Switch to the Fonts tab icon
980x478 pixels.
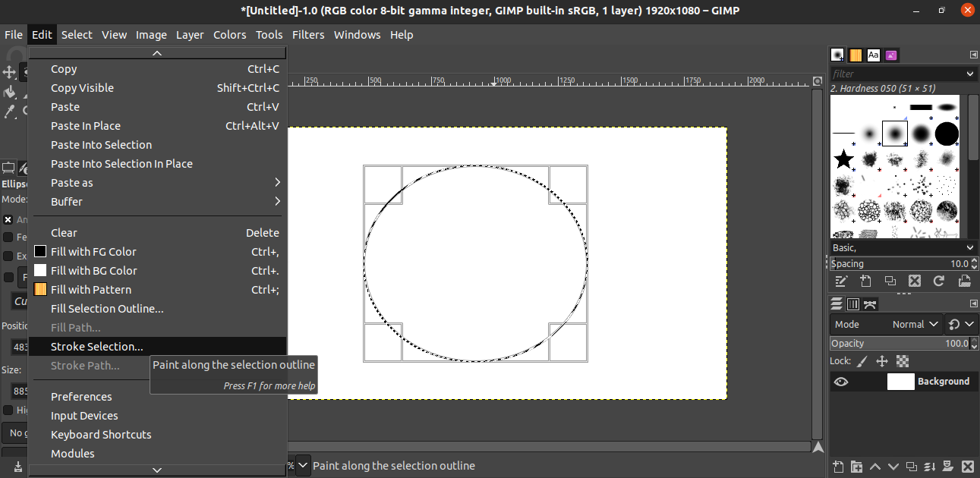tap(874, 55)
